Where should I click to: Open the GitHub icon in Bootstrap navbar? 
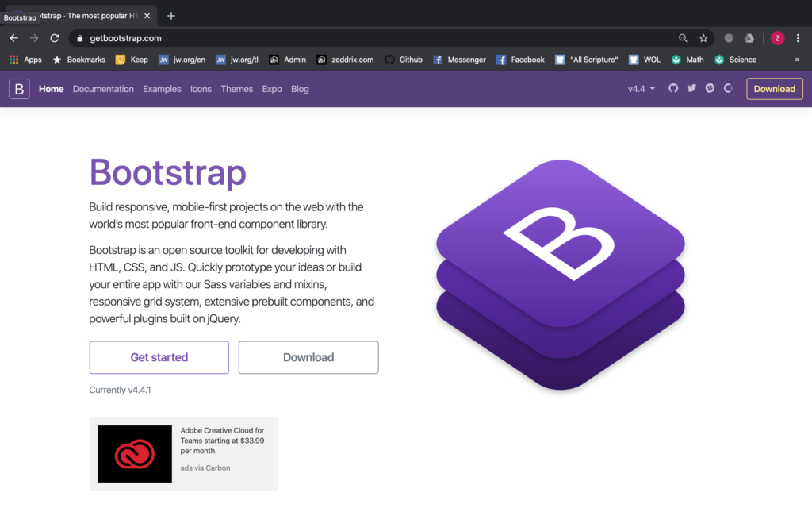pos(672,88)
